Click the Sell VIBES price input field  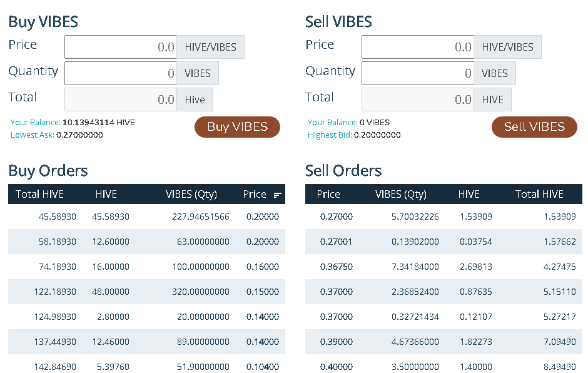418,47
